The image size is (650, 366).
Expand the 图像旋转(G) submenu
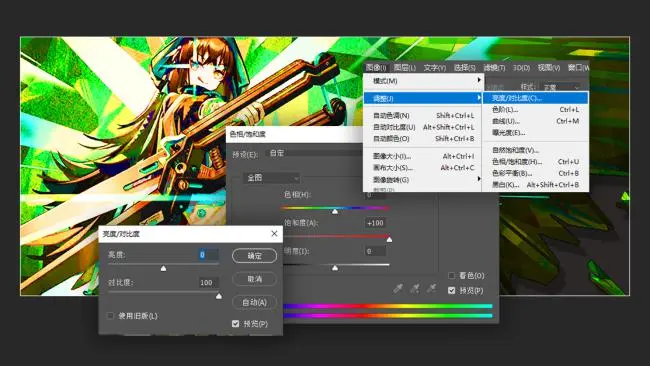pyautogui.click(x=422, y=179)
